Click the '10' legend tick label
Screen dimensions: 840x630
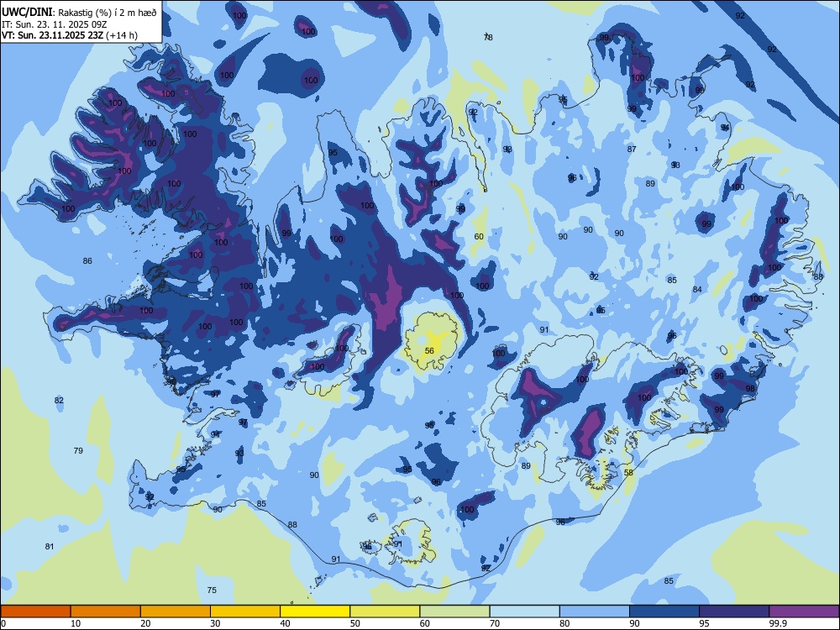tap(76, 623)
